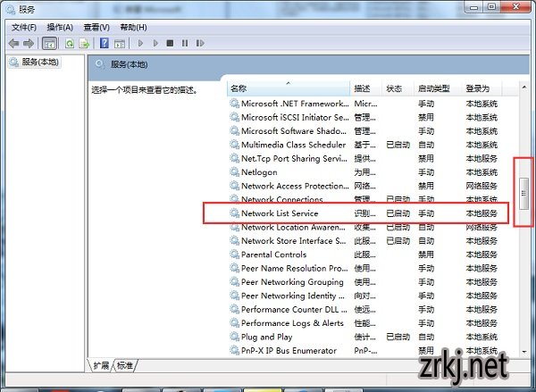
Task: Switch to the 标准 tab
Action: [x=125, y=366]
